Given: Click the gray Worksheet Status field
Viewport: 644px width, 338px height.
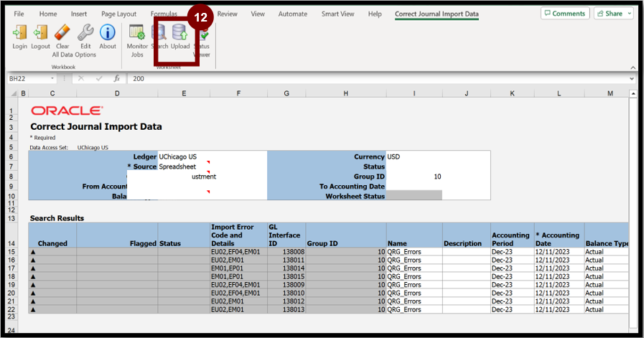Looking at the screenshot, I should click(414, 195).
